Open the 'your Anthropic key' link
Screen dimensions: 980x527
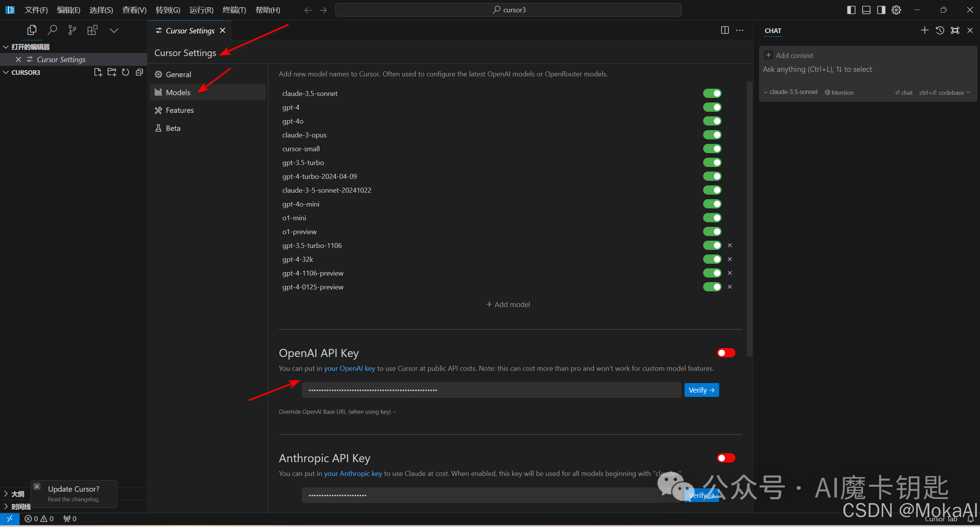pos(353,473)
